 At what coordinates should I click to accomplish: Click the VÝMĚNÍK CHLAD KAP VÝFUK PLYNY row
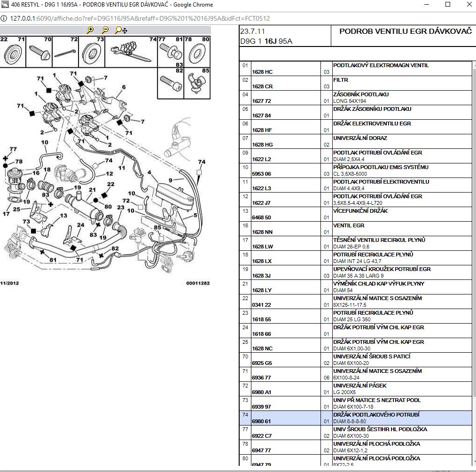click(356, 287)
